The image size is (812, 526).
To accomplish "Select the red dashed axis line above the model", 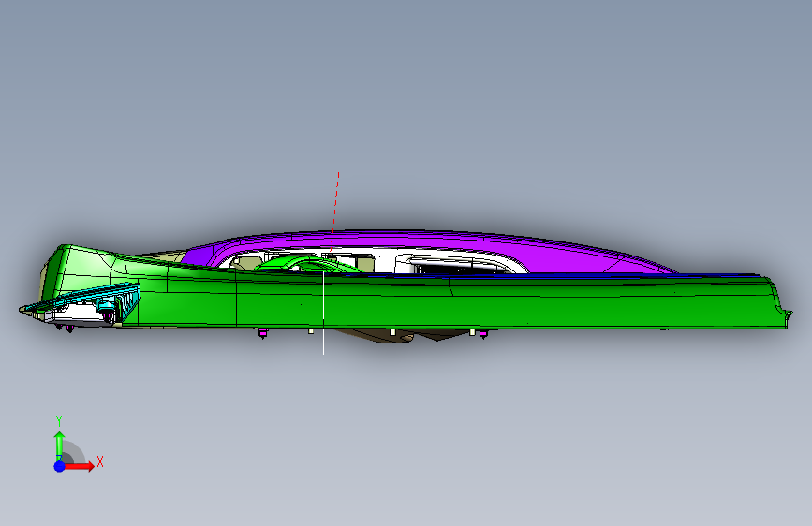I will click(x=334, y=212).
